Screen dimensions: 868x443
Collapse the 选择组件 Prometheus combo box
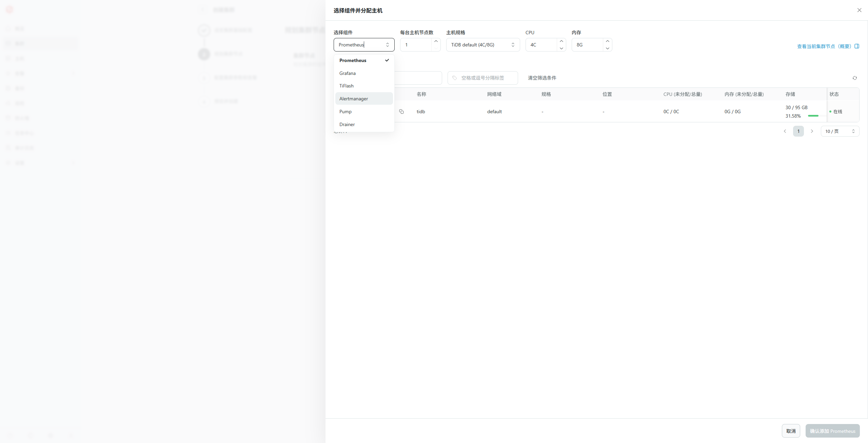coord(388,45)
